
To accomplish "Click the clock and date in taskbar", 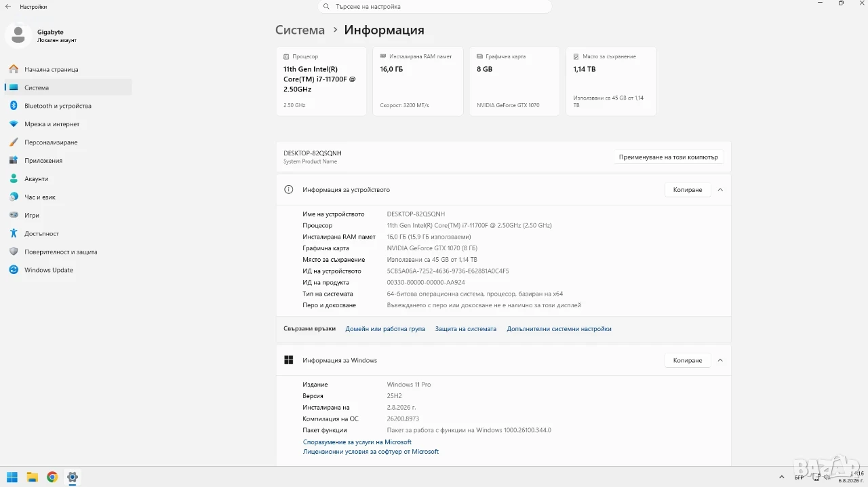I will (851, 477).
